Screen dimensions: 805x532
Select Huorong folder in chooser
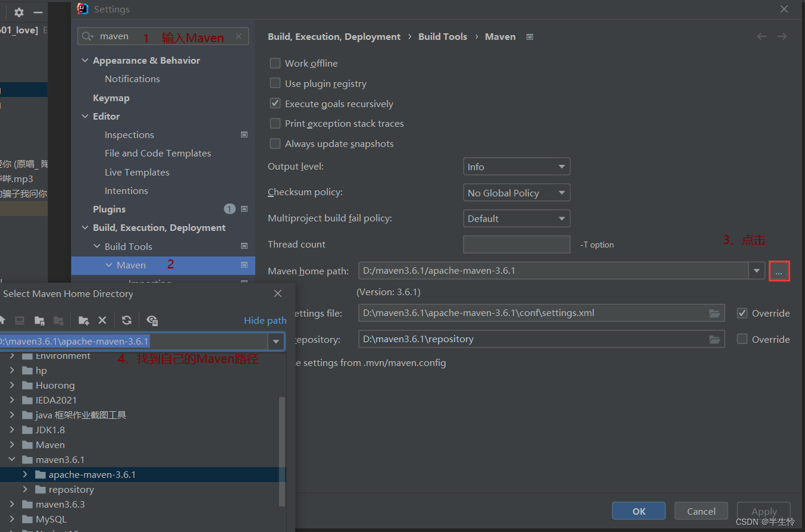(x=55, y=386)
